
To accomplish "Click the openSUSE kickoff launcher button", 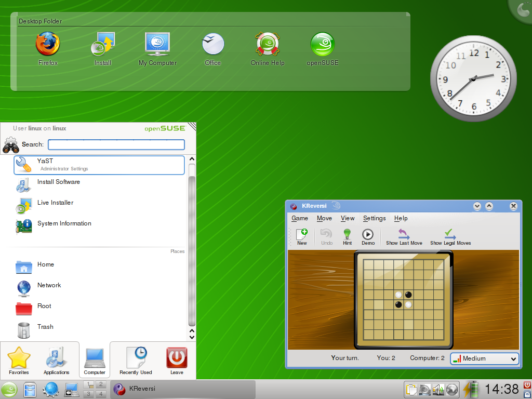I will tap(9, 390).
